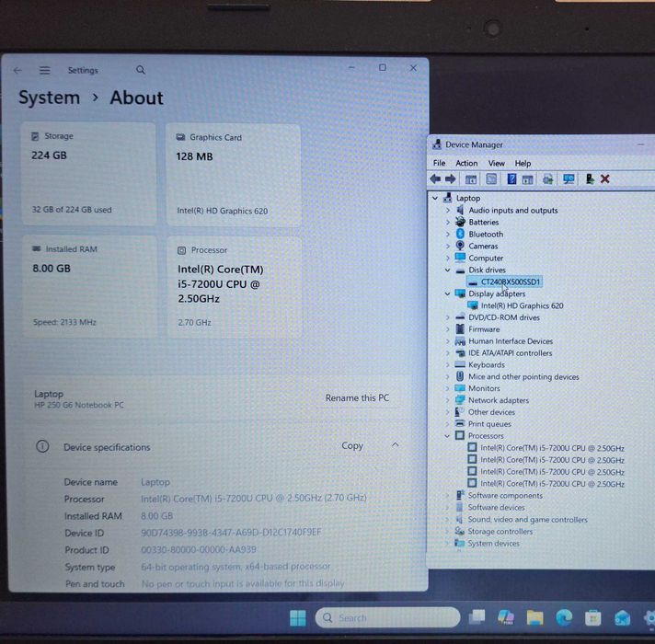655x644 pixels.
Task: Open the View menu in Device Manager
Action: [x=496, y=163]
